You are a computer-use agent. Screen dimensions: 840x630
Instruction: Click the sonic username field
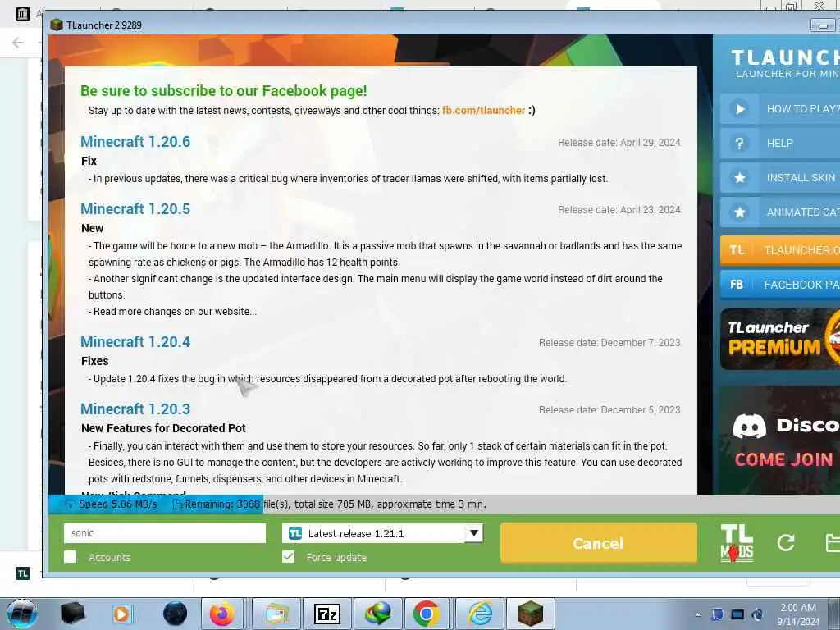click(x=164, y=533)
